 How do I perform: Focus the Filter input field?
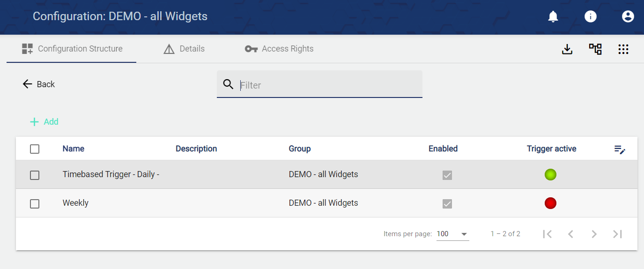(x=328, y=85)
